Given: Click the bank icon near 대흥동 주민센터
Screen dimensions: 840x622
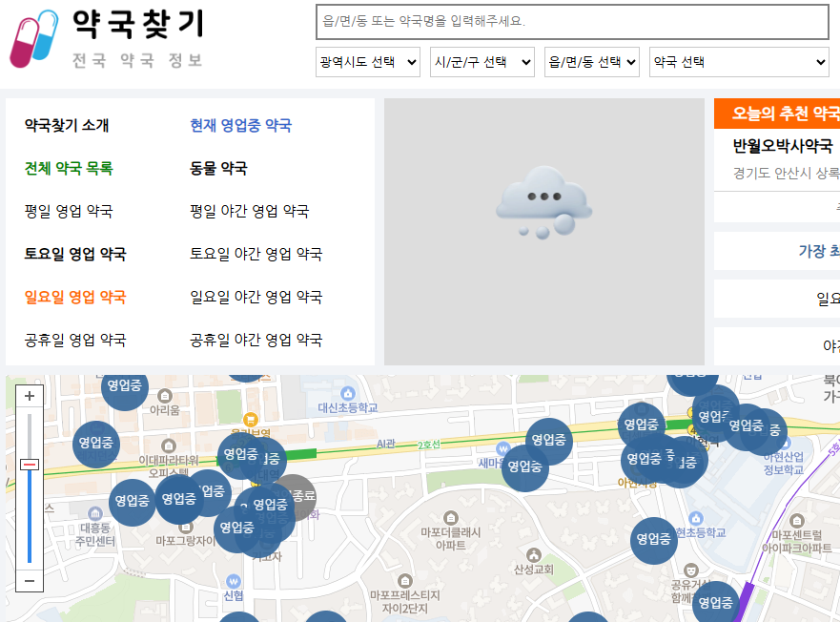Looking at the screenshot, I should click(95, 512).
